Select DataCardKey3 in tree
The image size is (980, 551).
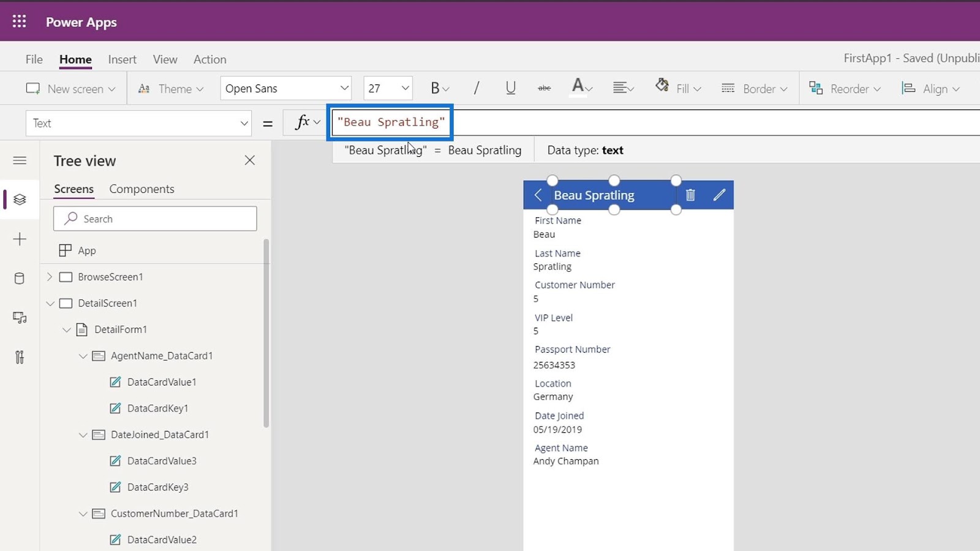click(x=157, y=487)
